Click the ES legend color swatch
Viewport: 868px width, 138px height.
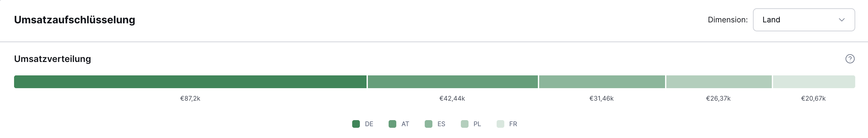coord(428,124)
